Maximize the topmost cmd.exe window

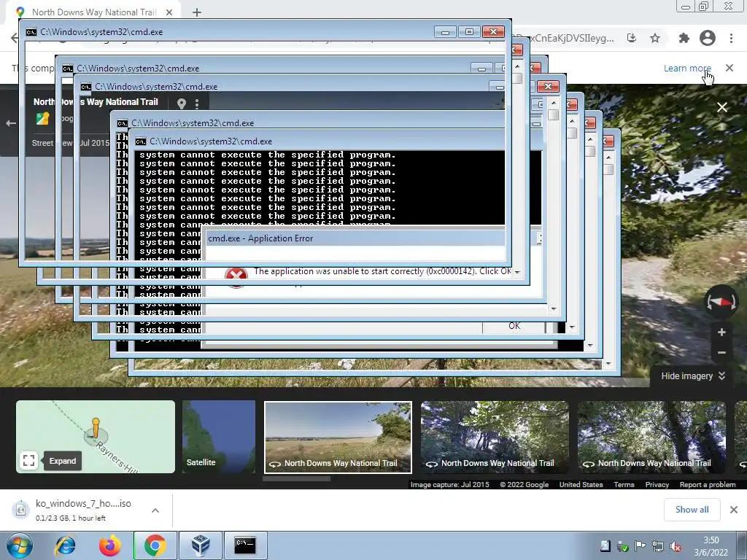pyautogui.click(x=469, y=32)
